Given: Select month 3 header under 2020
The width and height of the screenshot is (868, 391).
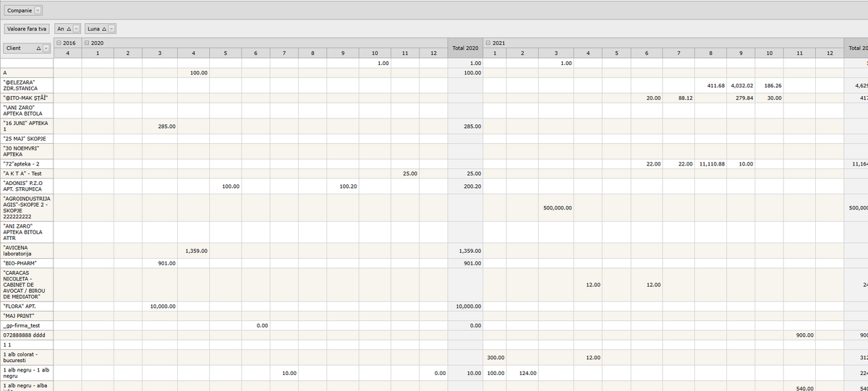Looking at the screenshot, I should 160,53.
